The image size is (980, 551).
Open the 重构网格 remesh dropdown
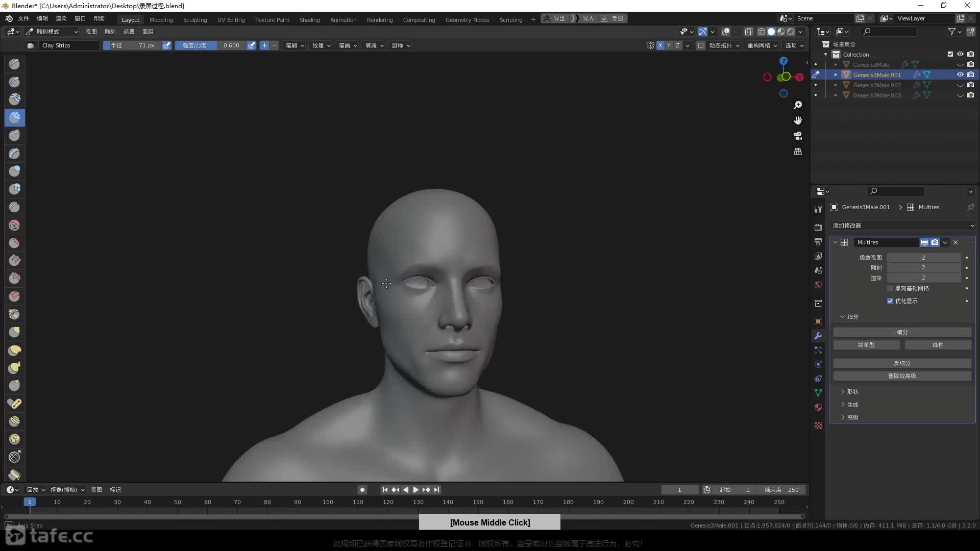point(762,45)
